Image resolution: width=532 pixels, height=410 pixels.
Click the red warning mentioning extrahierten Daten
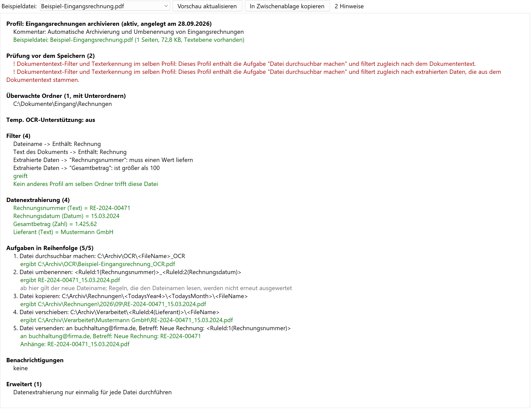(x=254, y=76)
